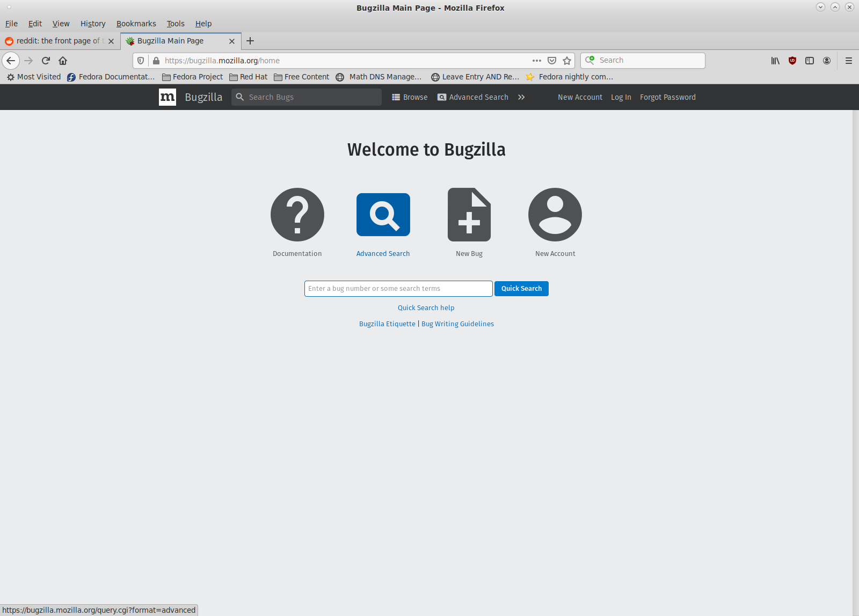
Task: Click the New Bug label text
Action: [469, 254]
